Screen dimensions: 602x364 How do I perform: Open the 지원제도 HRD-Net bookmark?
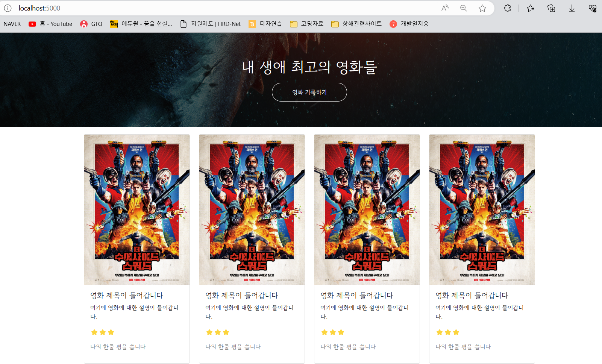pos(211,24)
